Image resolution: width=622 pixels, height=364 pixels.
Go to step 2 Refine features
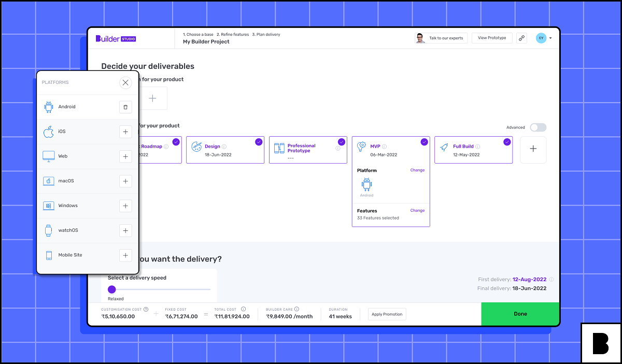[x=233, y=35]
